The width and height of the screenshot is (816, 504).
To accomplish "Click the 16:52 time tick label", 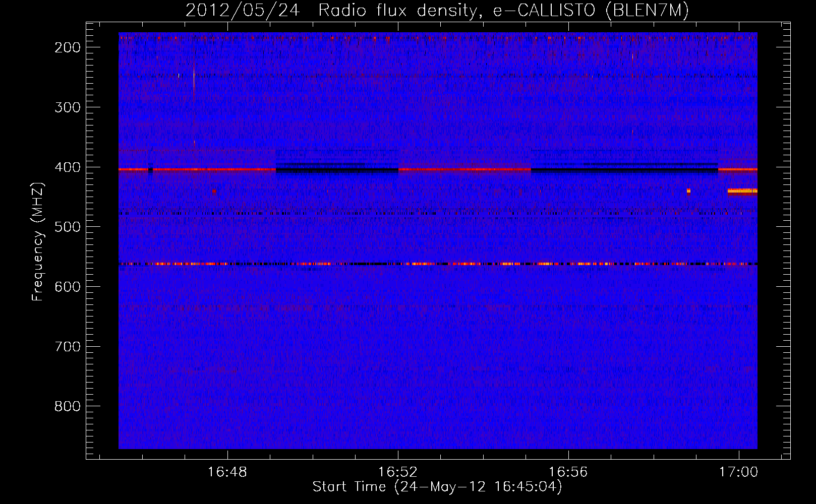I will (398, 472).
